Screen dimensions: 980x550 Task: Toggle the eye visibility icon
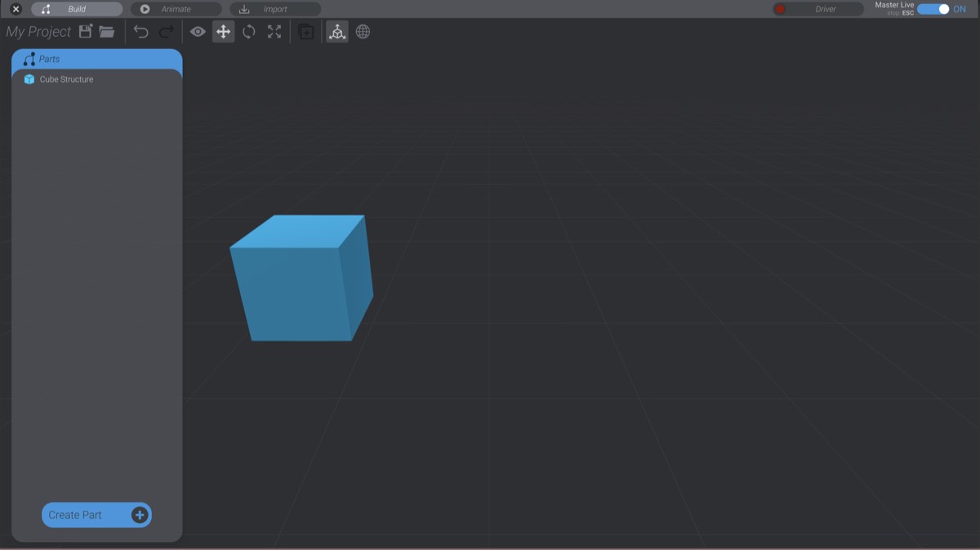197,31
